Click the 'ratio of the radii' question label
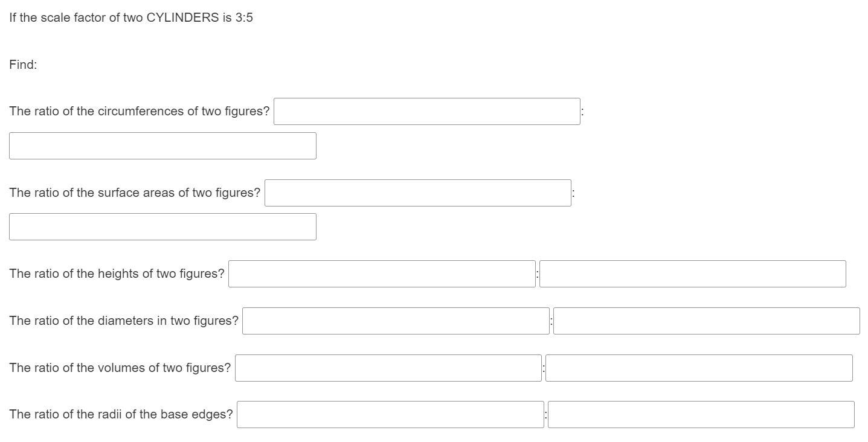 [x=121, y=414]
